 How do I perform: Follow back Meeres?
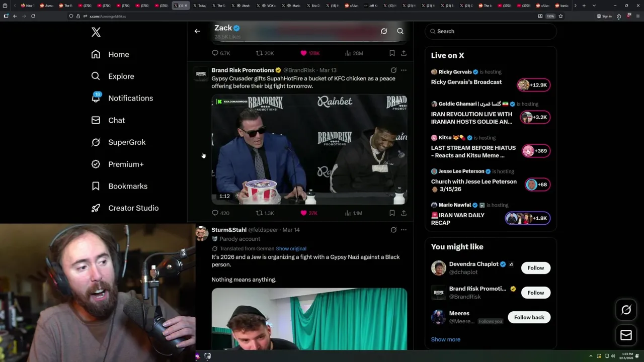click(x=529, y=317)
